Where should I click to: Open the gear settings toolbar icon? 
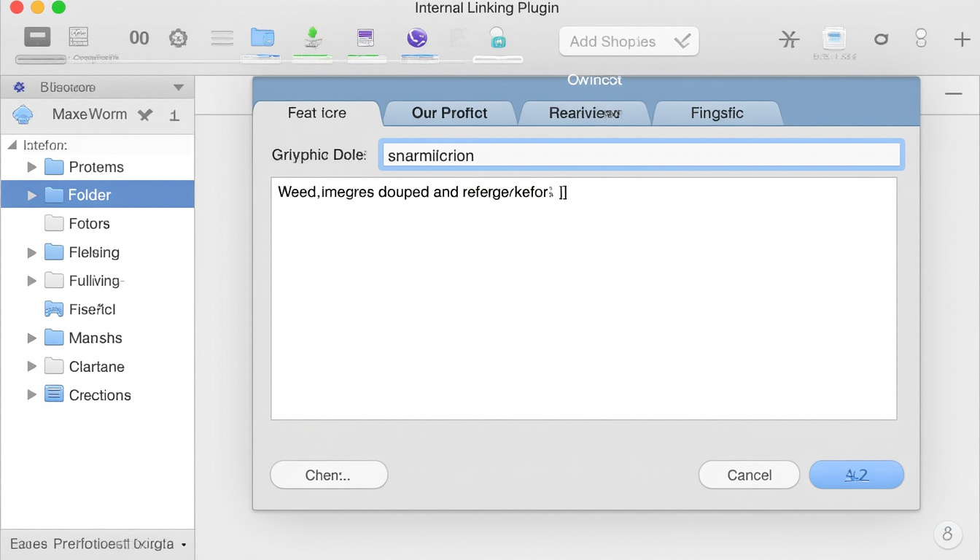pos(179,38)
